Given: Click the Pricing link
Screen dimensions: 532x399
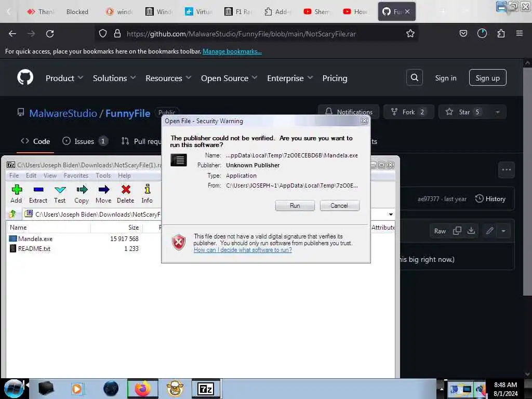Looking at the screenshot, I should pyautogui.click(x=335, y=78).
